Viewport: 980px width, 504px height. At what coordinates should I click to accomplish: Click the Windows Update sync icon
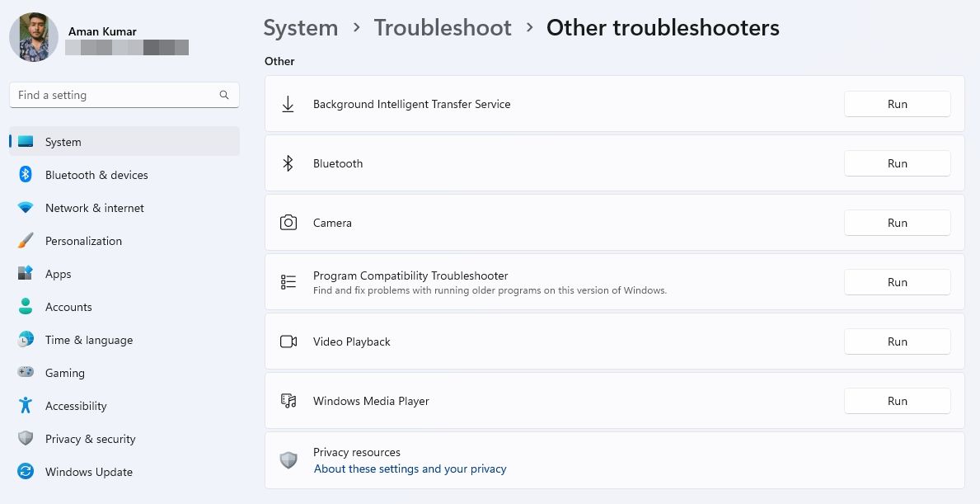(26, 472)
